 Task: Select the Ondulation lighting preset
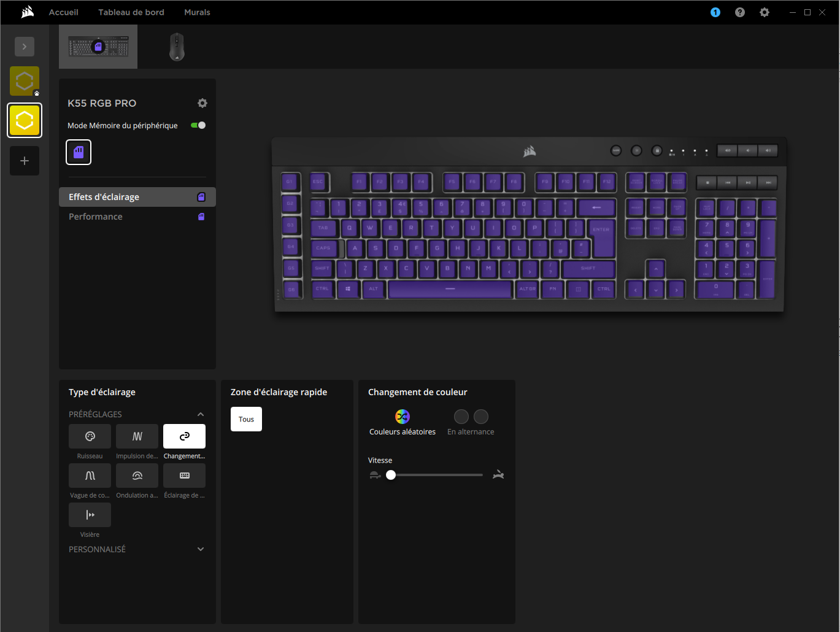pyautogui.click(x=137, y=476)
